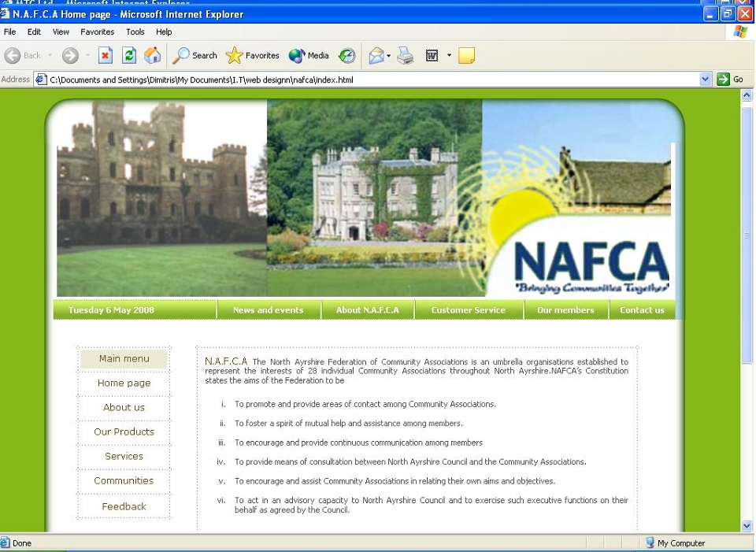Click Home page sidebar link
Viewport: 756px width, 552px height.
124,383
